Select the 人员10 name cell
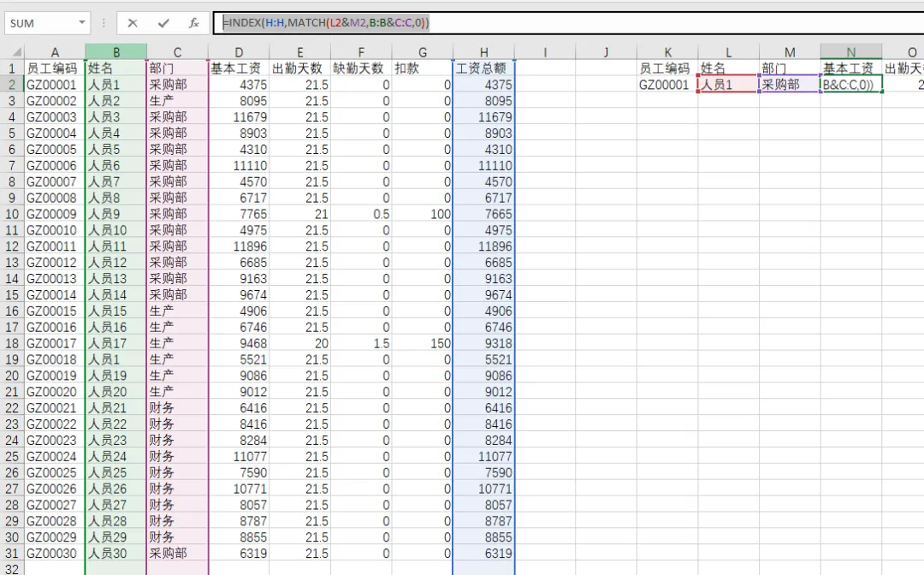Image resolution: width=924 pixels, height=575 pixels. click(x=116, y=230)
